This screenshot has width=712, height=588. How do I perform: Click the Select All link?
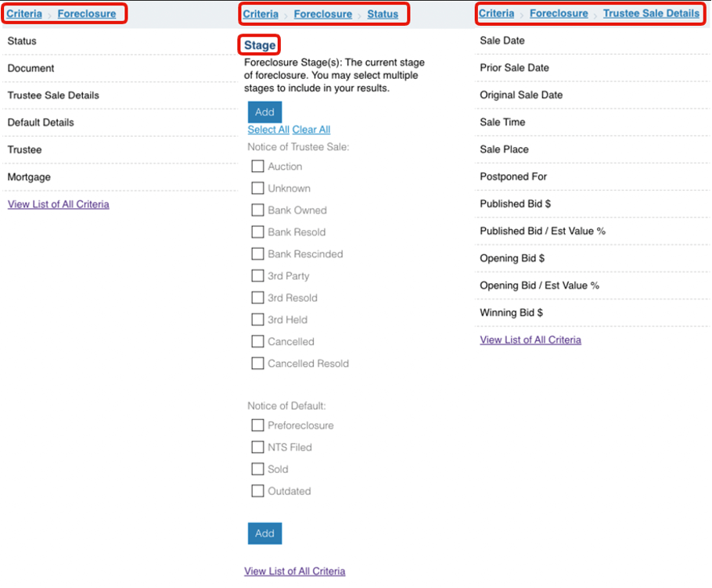tap(268, 130)
